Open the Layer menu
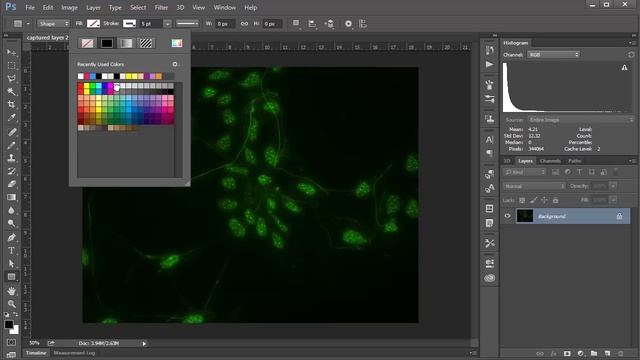The width and height of the screenshot is (640, 360). coord(93,7)
